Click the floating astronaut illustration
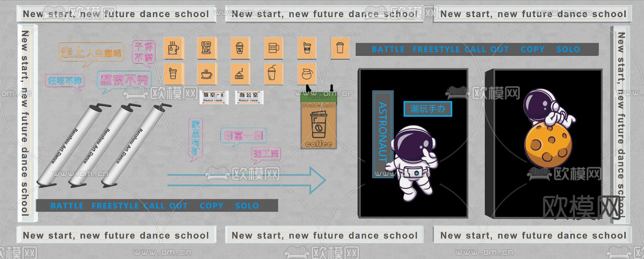The width and height of the screenshot is (644, 259). (x=413, y=163)
